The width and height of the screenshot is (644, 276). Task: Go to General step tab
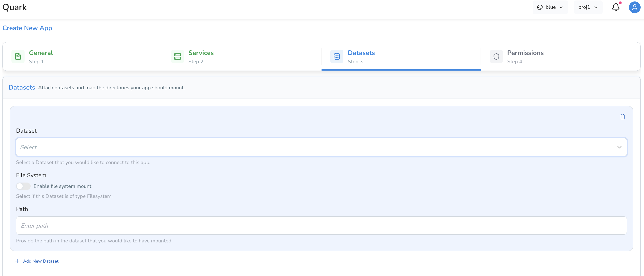pyautogui.click(x=82, y=56)
